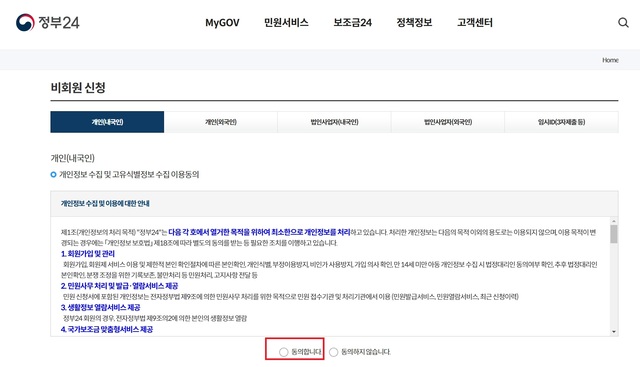Viewport: 640px width, 367px height.
Task: Click the '2. 민원사무 처리 및 발급·열람서비스 제공' heading
Action: [x=120, y=286]
